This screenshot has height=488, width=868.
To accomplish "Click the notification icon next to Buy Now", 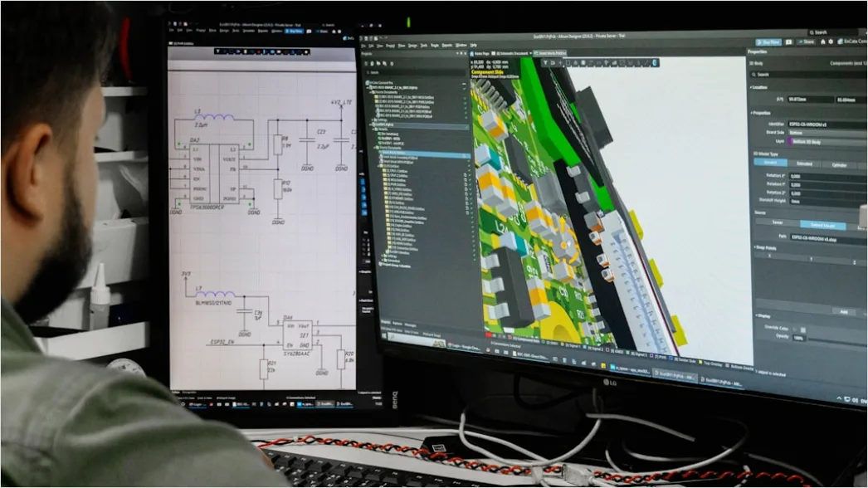I will click(x=789, y=42).
